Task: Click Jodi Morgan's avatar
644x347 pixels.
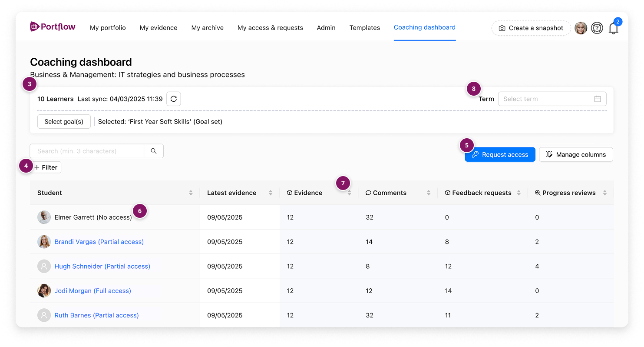Action: click(44, 290)
